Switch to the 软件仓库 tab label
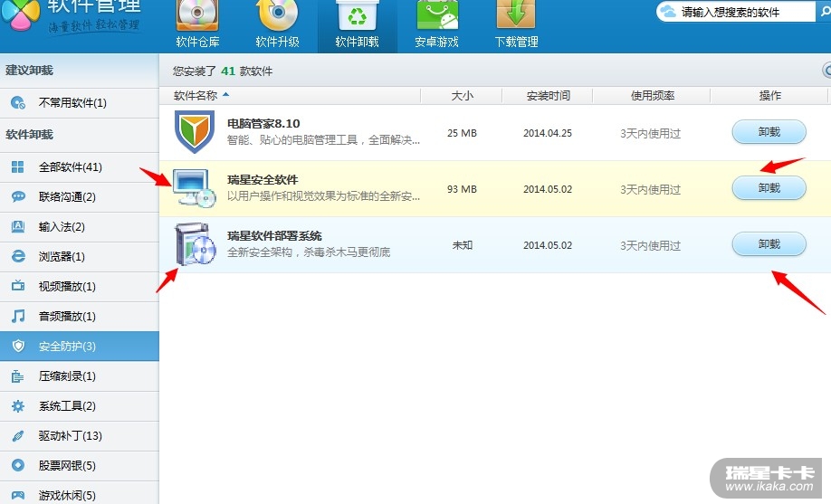 (x=197, y=42)
